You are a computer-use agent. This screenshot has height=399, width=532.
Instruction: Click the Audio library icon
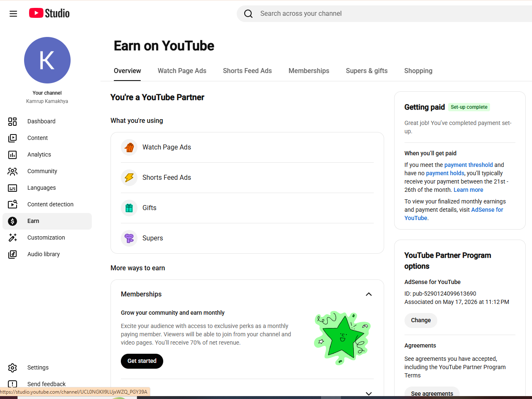(12, 254)
